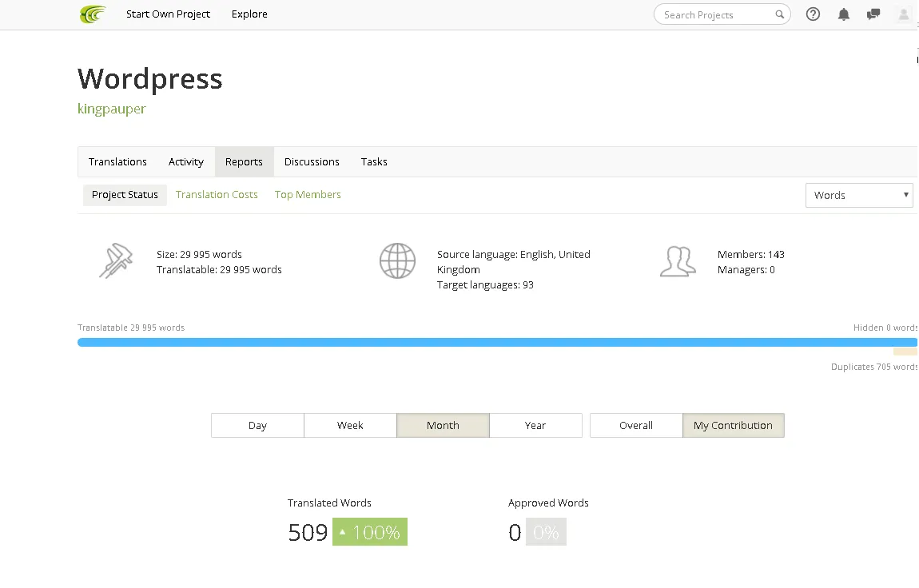Click in the Search Projects field
The image size is (919, 588).
[x=722, y=14]
